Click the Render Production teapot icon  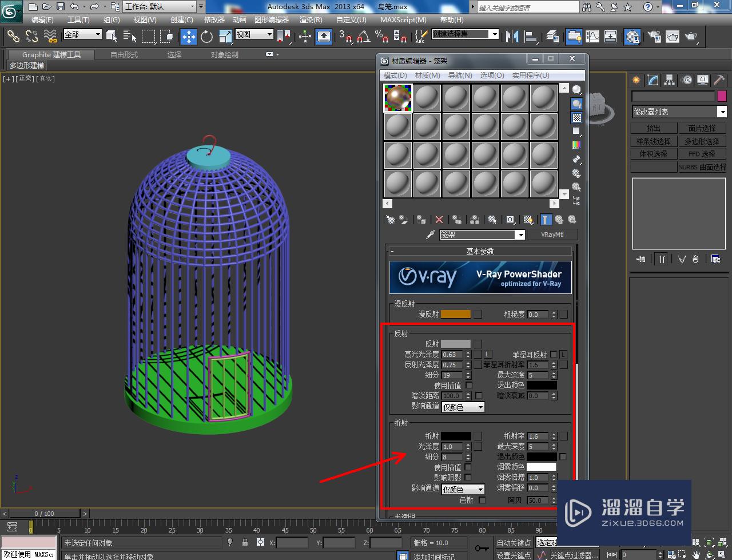(x=691, y=37)
